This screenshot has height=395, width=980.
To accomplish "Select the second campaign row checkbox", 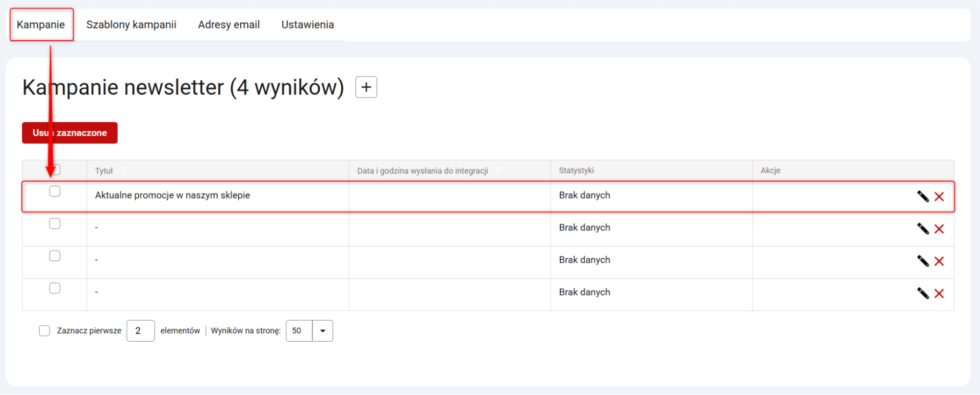I will [55, 223].
